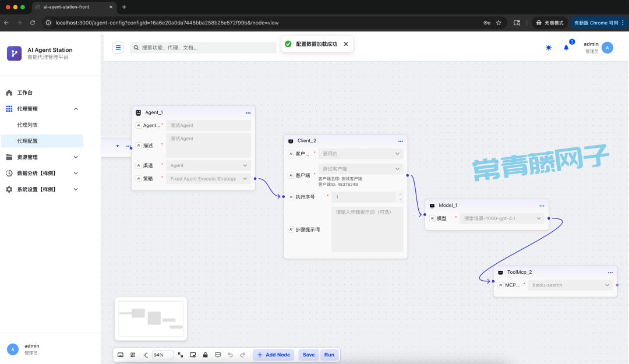Open the 策略 Fixed Agent Execute Strategy dropdown

pos(209,179)
